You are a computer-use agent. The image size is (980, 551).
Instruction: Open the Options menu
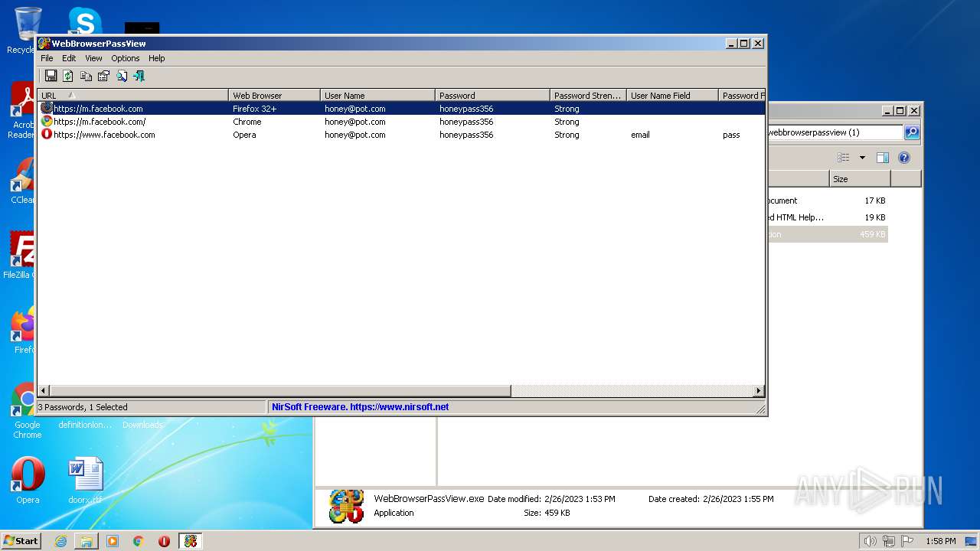click(x=126, y=58)
